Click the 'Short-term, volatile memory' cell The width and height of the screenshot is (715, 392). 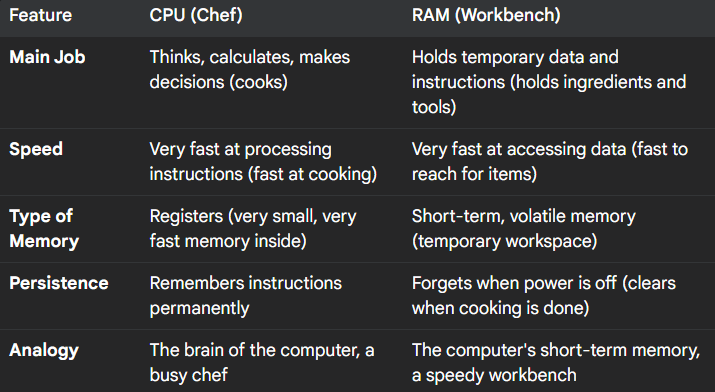pyautogui.click(x=523, y=228)
